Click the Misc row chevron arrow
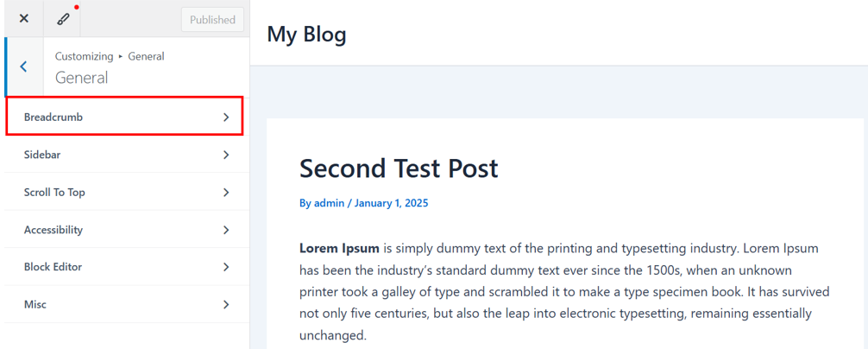Screen dimensions: 868x349 (x=226, y=304)
